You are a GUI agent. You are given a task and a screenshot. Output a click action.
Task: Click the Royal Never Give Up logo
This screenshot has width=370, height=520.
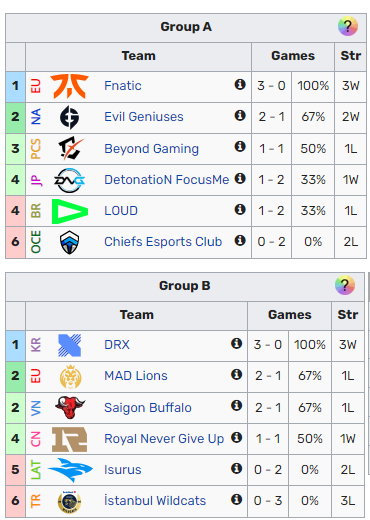tap(70, 439)
